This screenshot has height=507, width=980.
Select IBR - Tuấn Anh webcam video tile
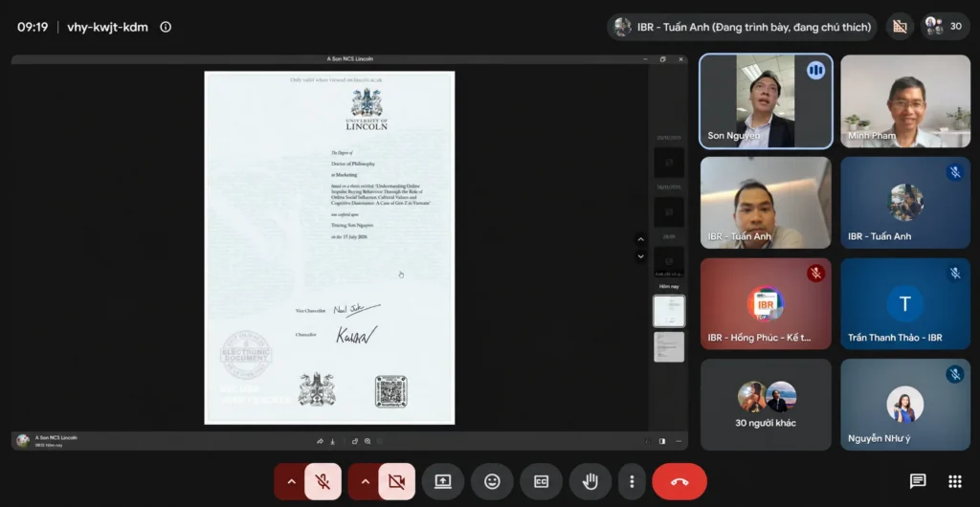[x=766, y=202]
